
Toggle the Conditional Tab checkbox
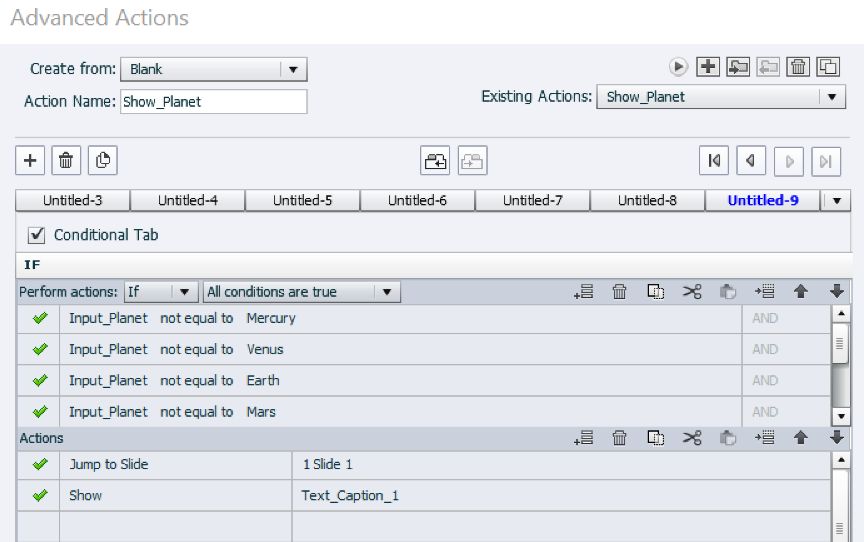[37, 235]
